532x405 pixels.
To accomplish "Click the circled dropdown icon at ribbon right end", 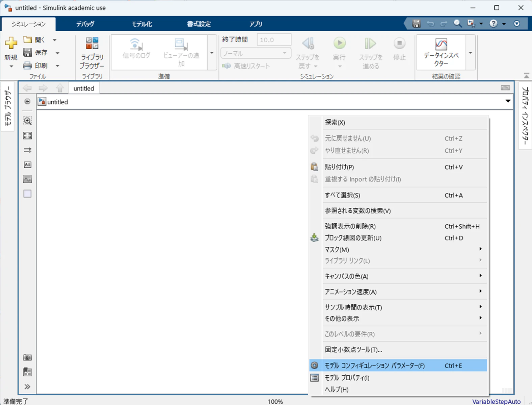I will (x=516, y=24).
